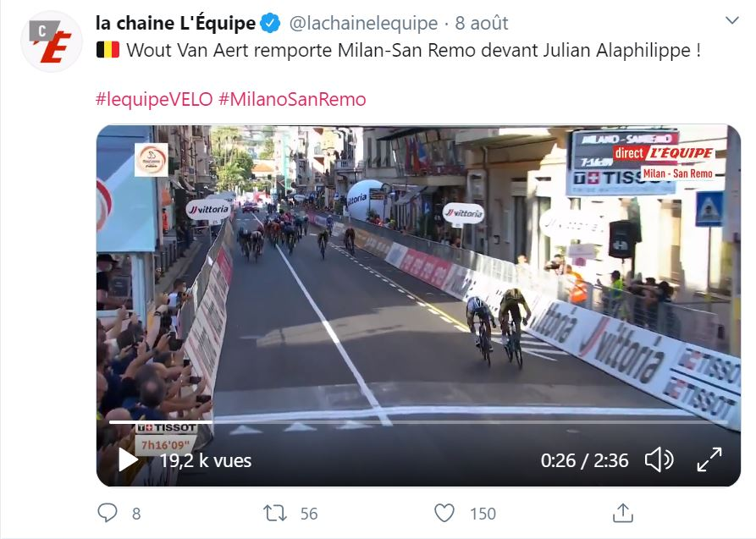This screenshot has height=539, width=756.
Task: Click the 0:26 / 2:36 time display
Action: pyautogui.click(x=584, y=460)
